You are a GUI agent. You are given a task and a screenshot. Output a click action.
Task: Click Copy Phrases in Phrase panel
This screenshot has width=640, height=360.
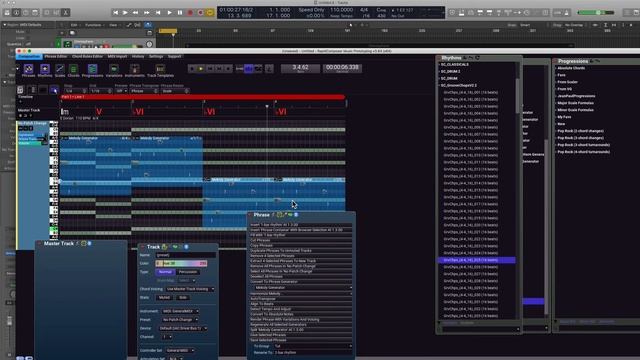pyautogui.click(x=301, y=246)
